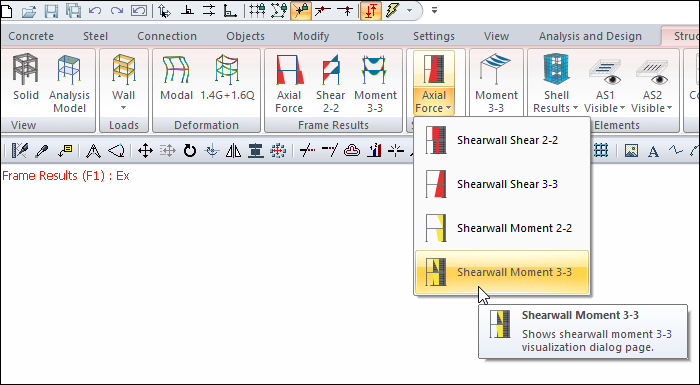This screenshot has width=700, height=385.
Task: Open the dropdown arrow beside lightning bolt
Action: coord(409,11)
